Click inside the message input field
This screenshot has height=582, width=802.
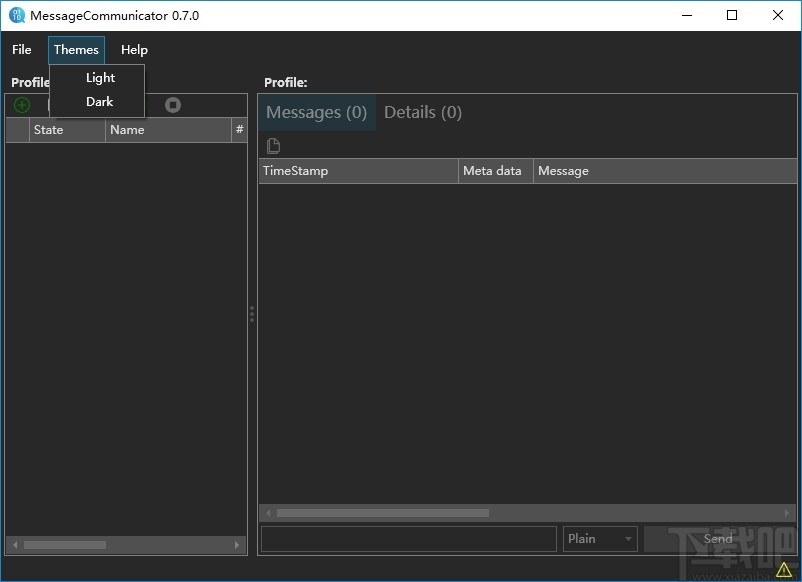408,538
